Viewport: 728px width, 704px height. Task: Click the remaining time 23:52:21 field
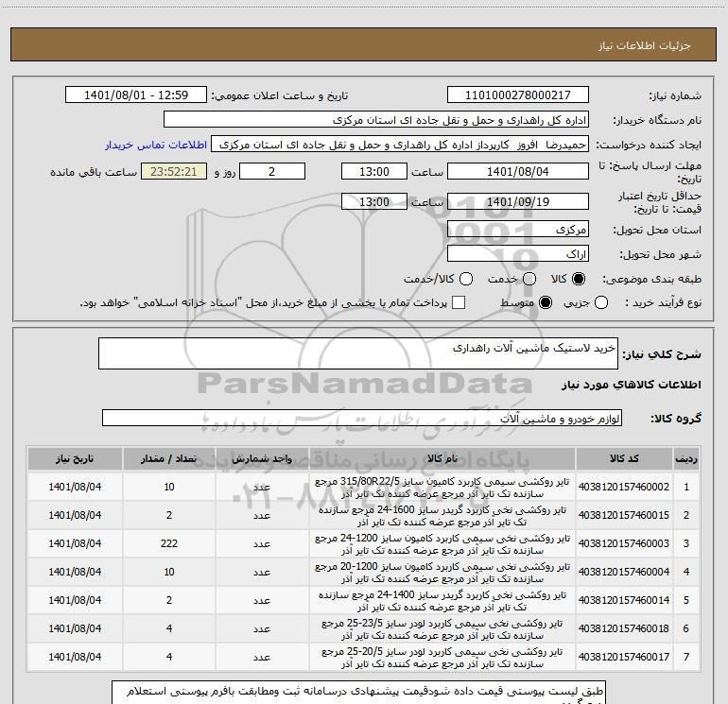[174, 171]
